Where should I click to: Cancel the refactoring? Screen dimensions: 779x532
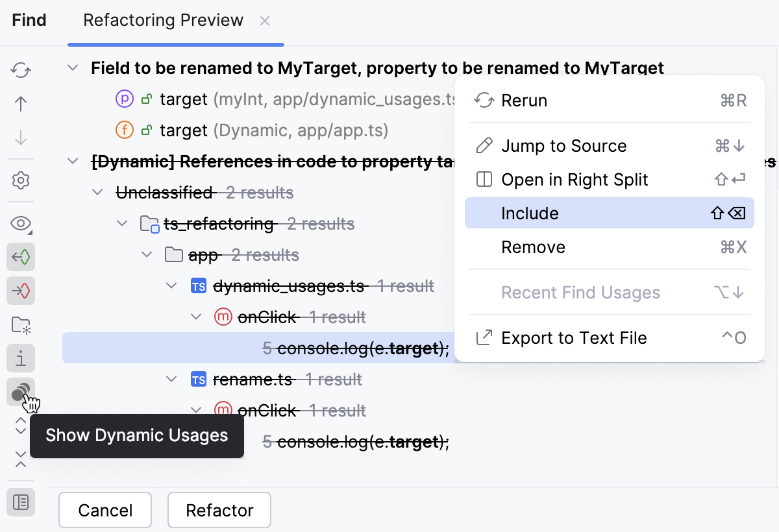tap(105, 510)
